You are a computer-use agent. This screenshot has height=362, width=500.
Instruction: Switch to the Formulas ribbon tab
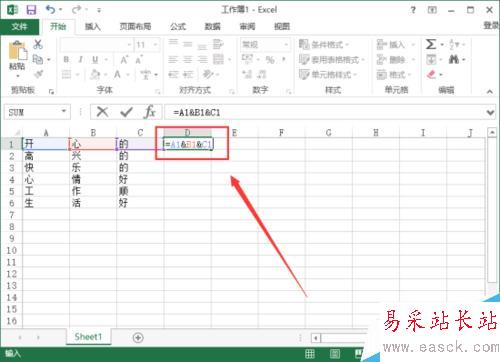point(178,27)
